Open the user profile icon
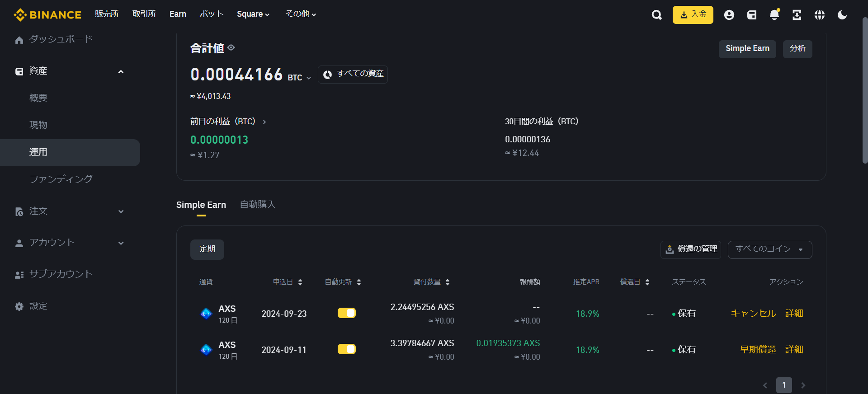The image size is (868, 394). pyautogui.click(x=729, y=15)
